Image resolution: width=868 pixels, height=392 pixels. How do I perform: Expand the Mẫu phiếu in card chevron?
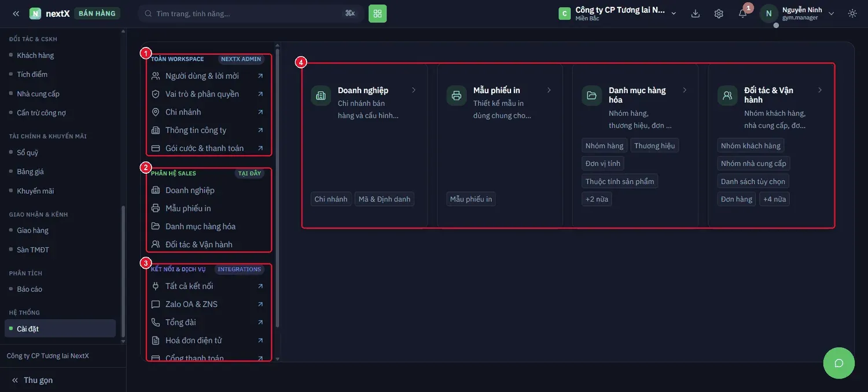pyautogui.click(x=549, y=90)
